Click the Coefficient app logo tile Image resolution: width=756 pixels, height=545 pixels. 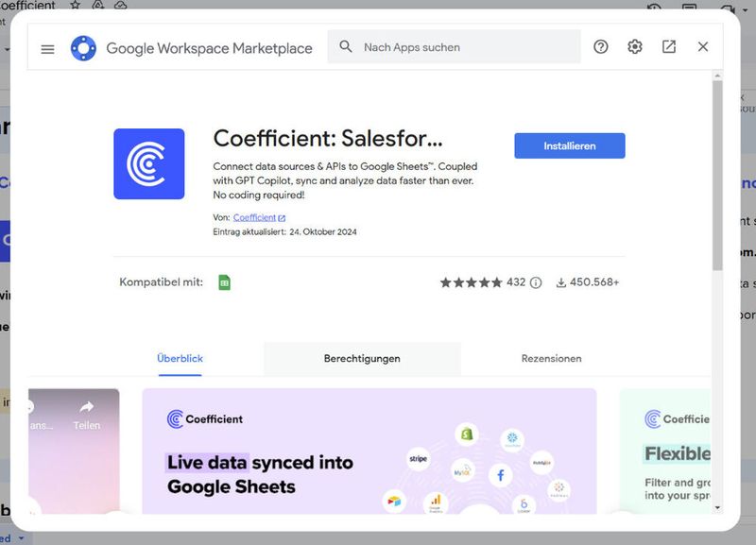[149, 163]
